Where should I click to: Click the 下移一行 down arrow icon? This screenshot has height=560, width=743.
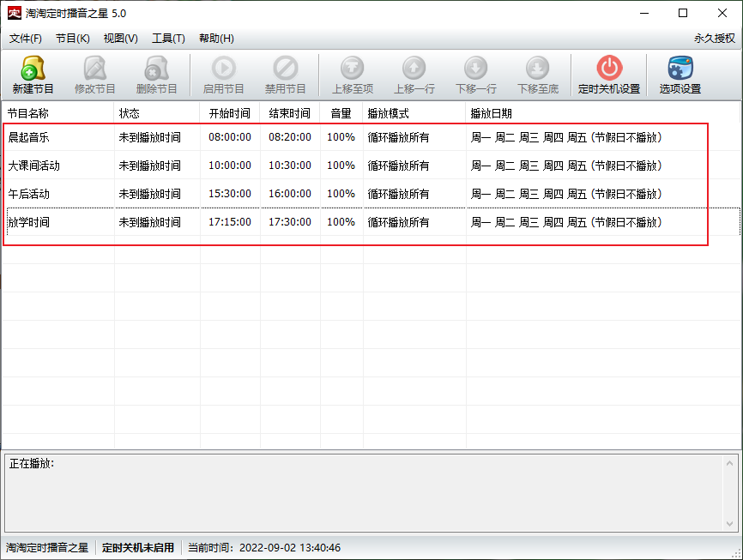point(475,69)
